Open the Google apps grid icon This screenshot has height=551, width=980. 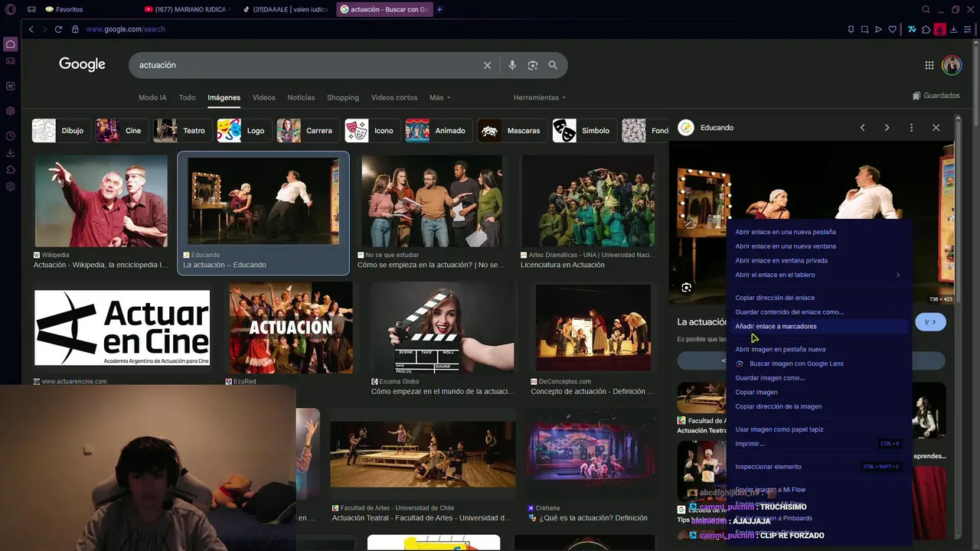(x=929, y=65)
